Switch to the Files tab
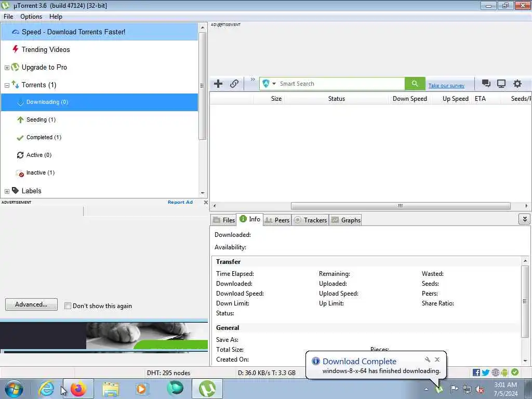Screen dimensions: 532x399 click(223, 220)
